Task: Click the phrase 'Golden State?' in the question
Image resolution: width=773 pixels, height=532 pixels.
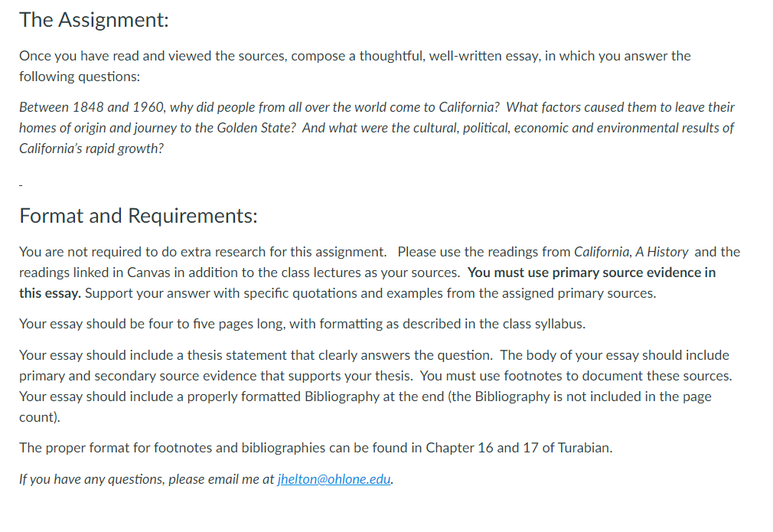Action: click(256, 128)
